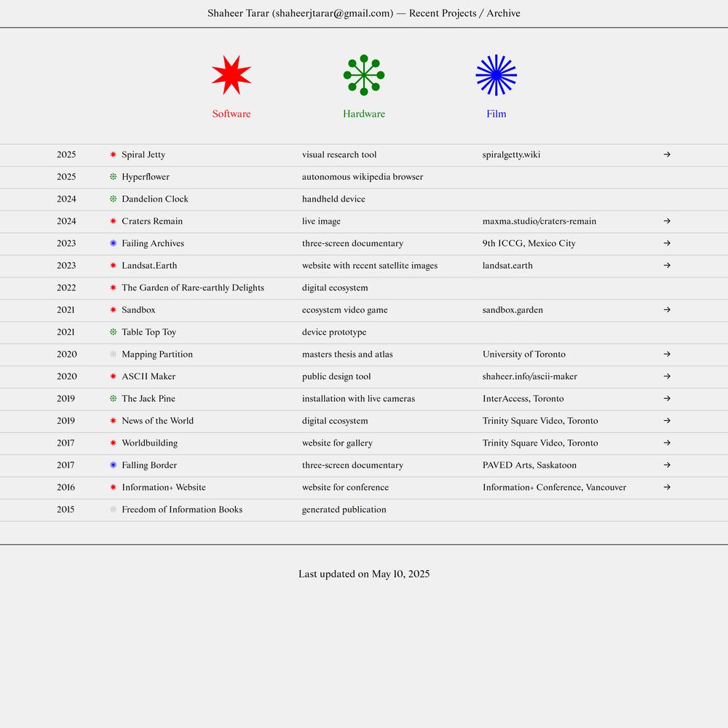Click 'InterAccess, Toronto' venue text

tap(523, 398)
